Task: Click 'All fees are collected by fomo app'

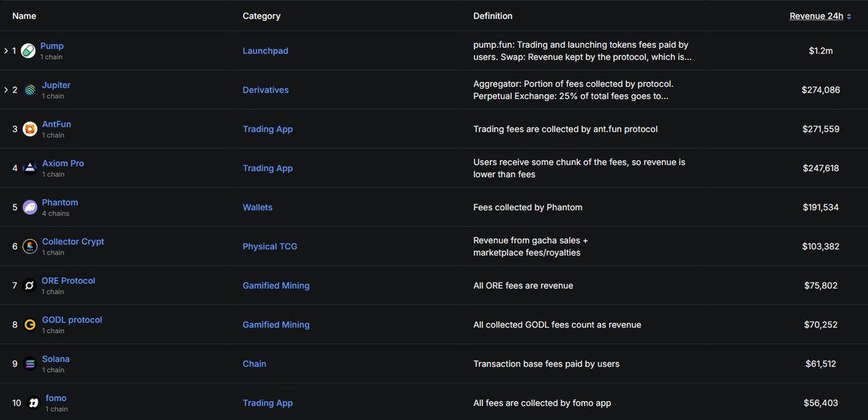Action: [542, 402]
